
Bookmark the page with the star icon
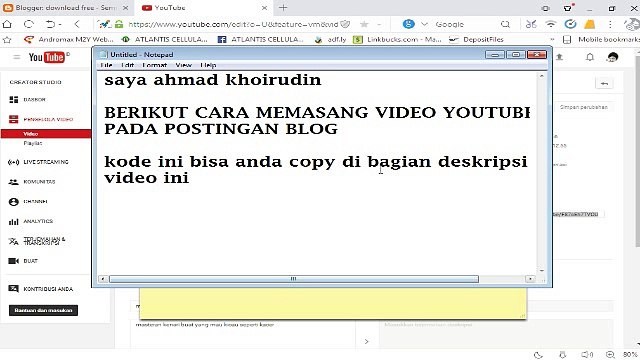coord(364,24)
